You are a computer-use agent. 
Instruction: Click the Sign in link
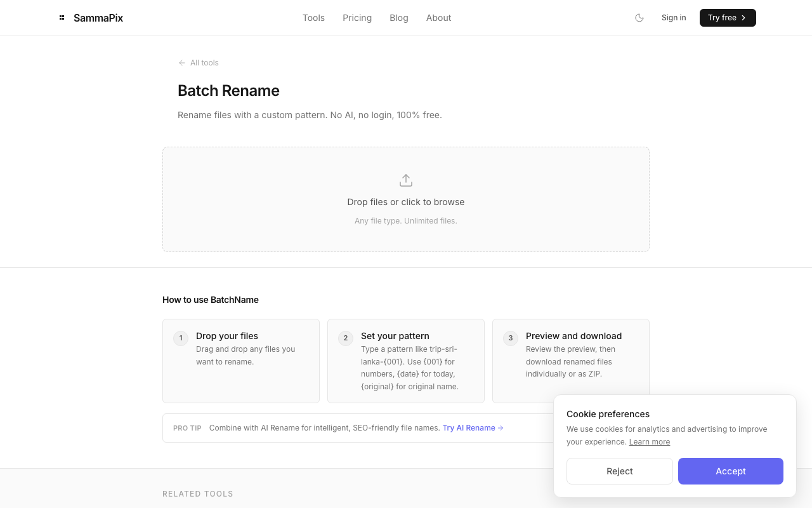(x=674, y=18)
